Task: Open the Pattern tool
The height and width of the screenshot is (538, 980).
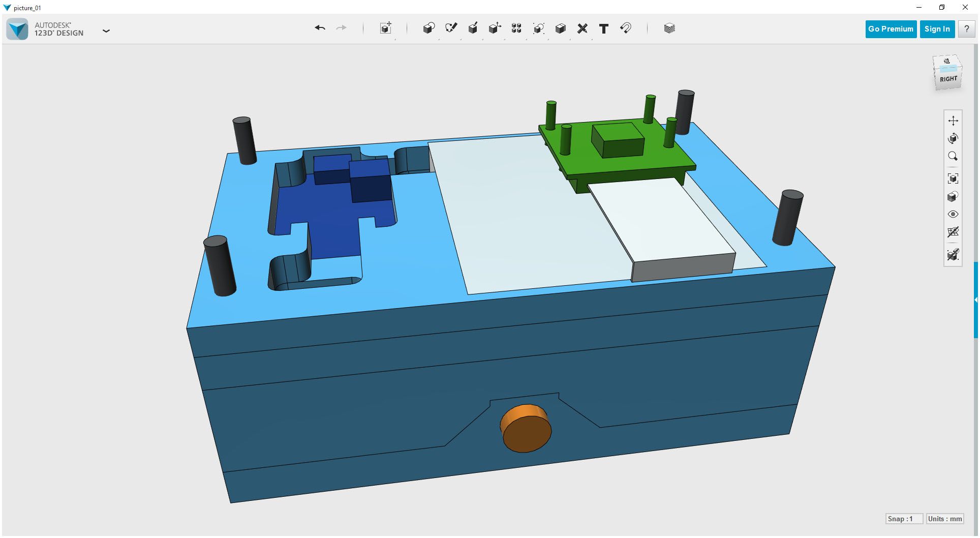Action: click(x=516, y=28)
